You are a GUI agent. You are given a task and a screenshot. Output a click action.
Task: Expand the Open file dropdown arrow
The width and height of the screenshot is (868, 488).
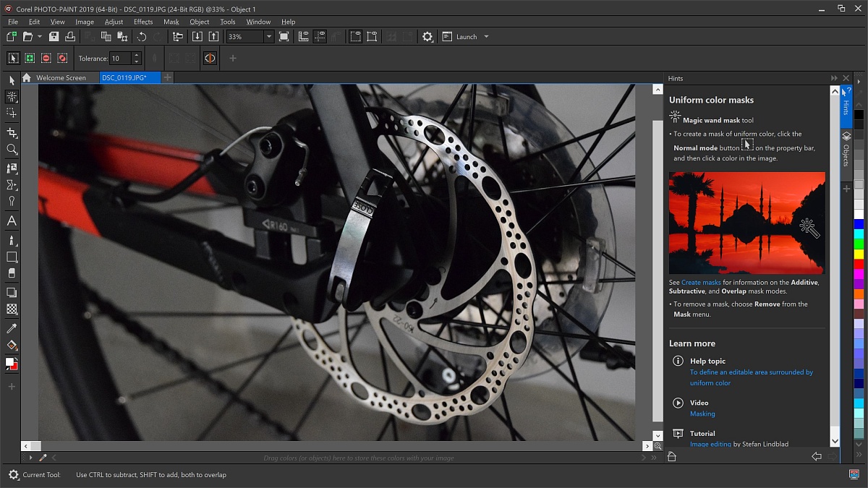click(x=39, y=37)
